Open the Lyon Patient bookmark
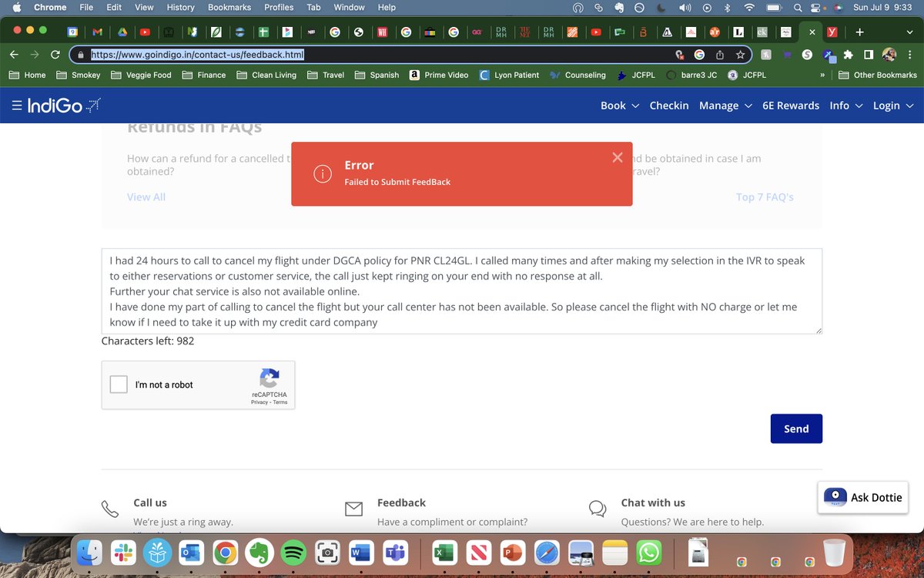 coord(509,75)
